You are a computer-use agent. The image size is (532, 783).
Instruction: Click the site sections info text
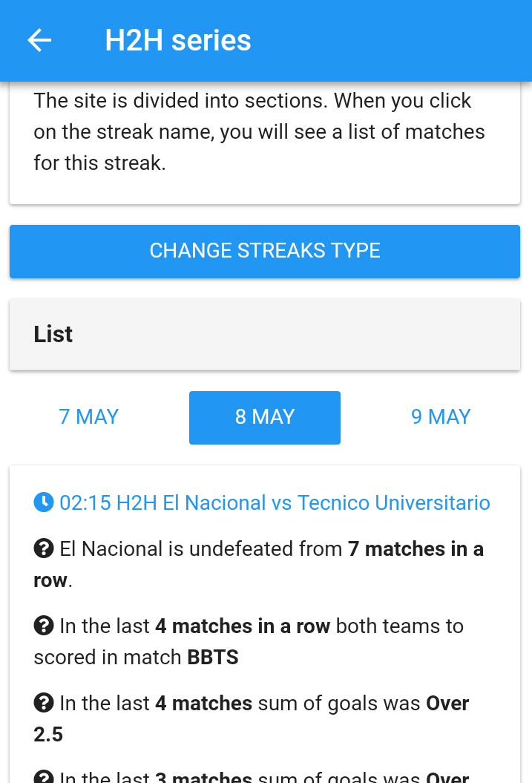(259, 132)
